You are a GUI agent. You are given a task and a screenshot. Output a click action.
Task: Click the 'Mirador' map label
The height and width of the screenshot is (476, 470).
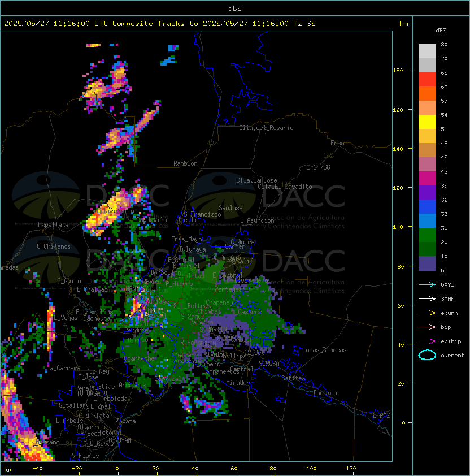(238, 383)
